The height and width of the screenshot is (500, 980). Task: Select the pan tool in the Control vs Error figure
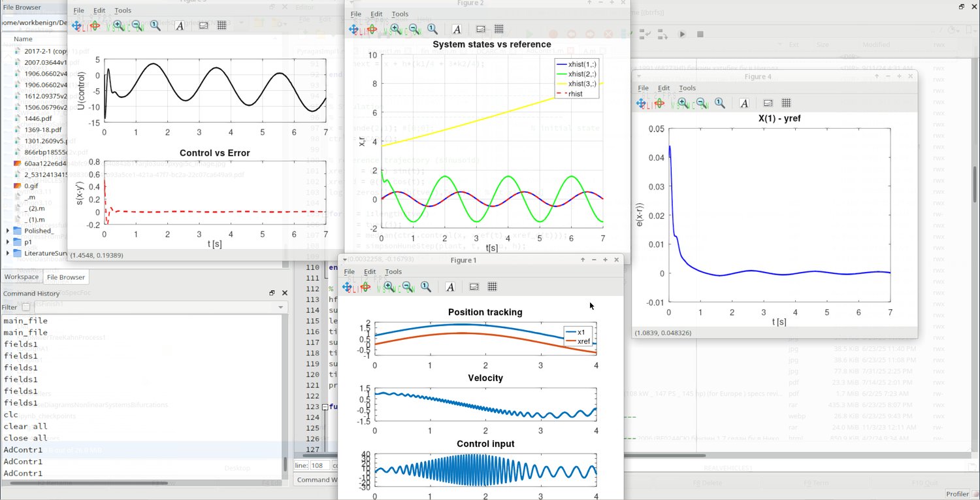(x=76, y=25)
